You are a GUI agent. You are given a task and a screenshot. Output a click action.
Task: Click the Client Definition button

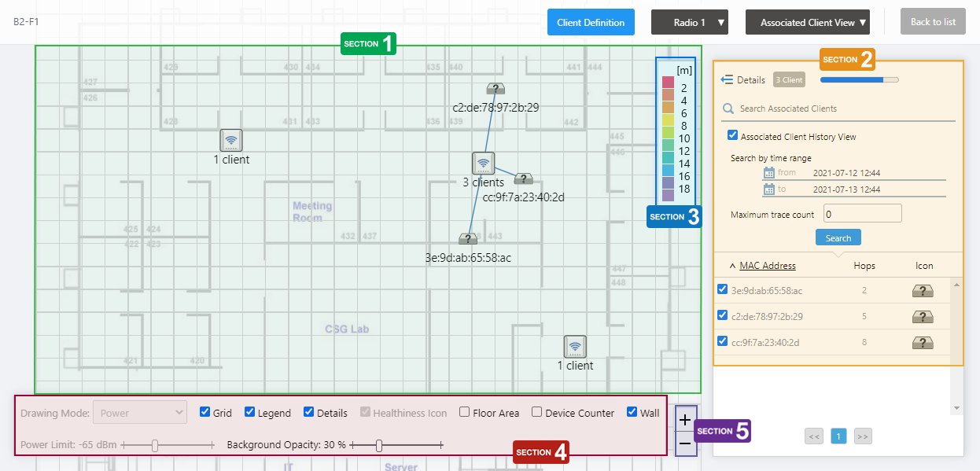pyautogui.click(x=590, y=22)
